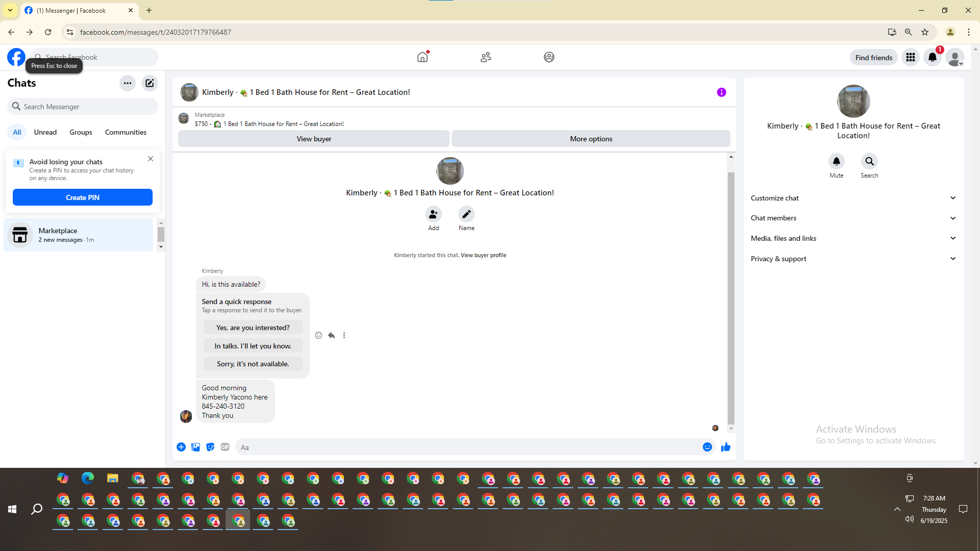Send quick response Yes, are you interested?
This screenshot has height=551, width=980.
click(253, 328)
